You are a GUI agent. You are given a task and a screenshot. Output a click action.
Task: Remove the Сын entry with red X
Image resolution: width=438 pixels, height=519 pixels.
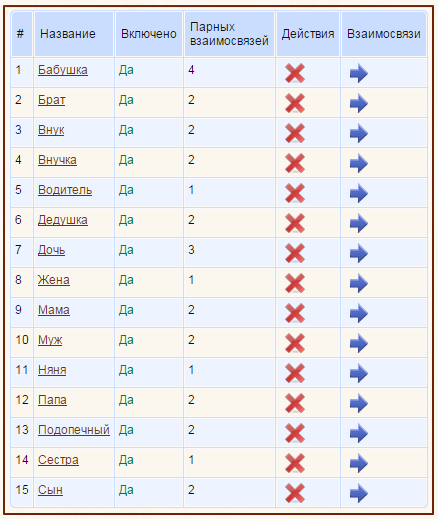(x=295, y=493)
